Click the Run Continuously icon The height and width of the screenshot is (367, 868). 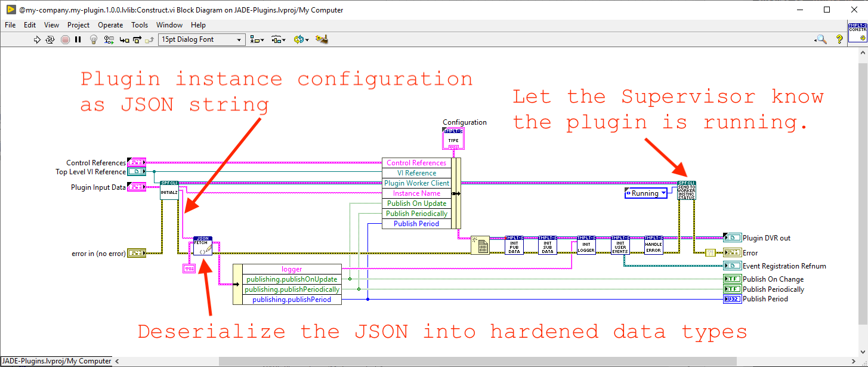51,39
